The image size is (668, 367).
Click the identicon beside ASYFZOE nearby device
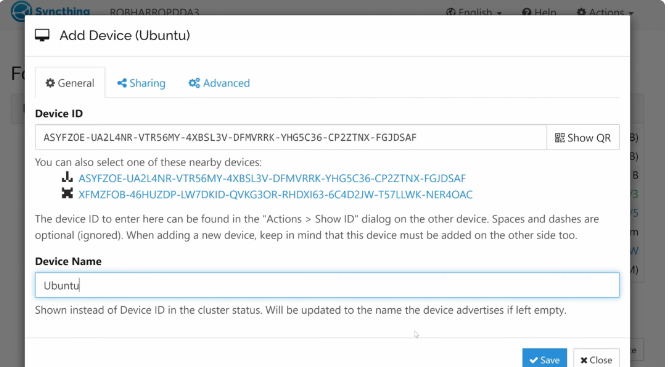coord(67,177)
